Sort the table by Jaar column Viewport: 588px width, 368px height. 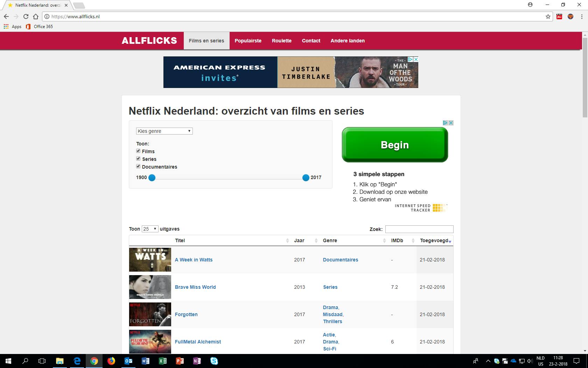[305, 240]
